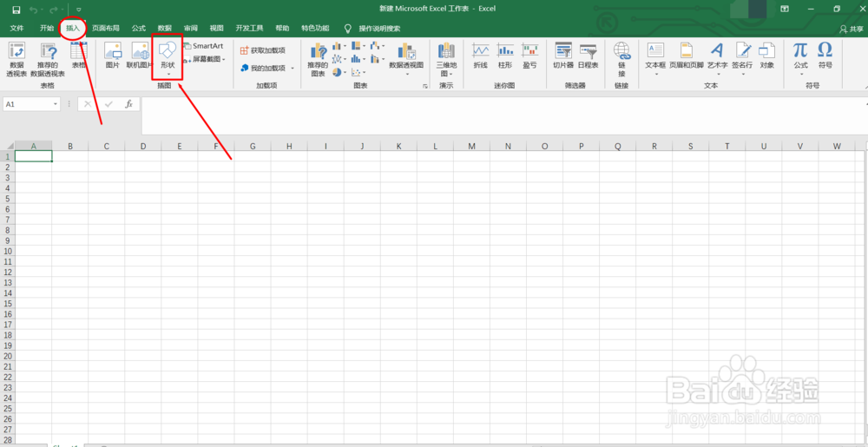Insert a combo chart

click(x=378, y=59)
